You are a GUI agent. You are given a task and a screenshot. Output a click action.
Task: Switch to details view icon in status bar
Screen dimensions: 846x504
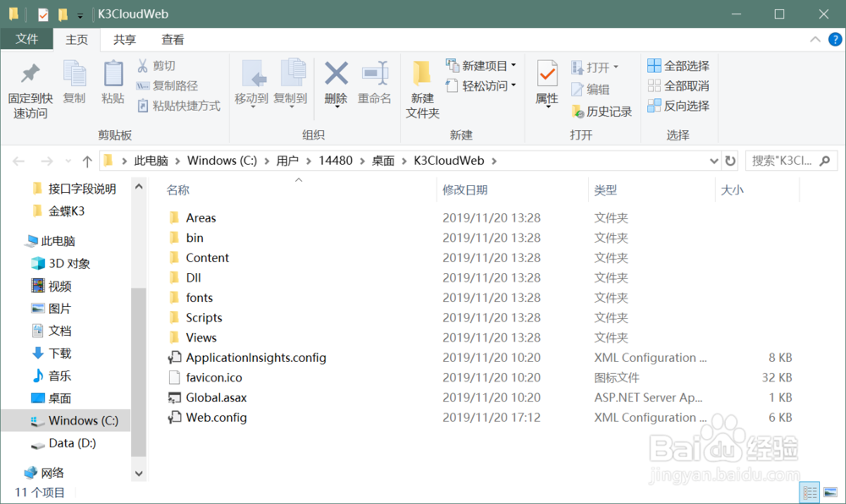click(x=810, y=492)
